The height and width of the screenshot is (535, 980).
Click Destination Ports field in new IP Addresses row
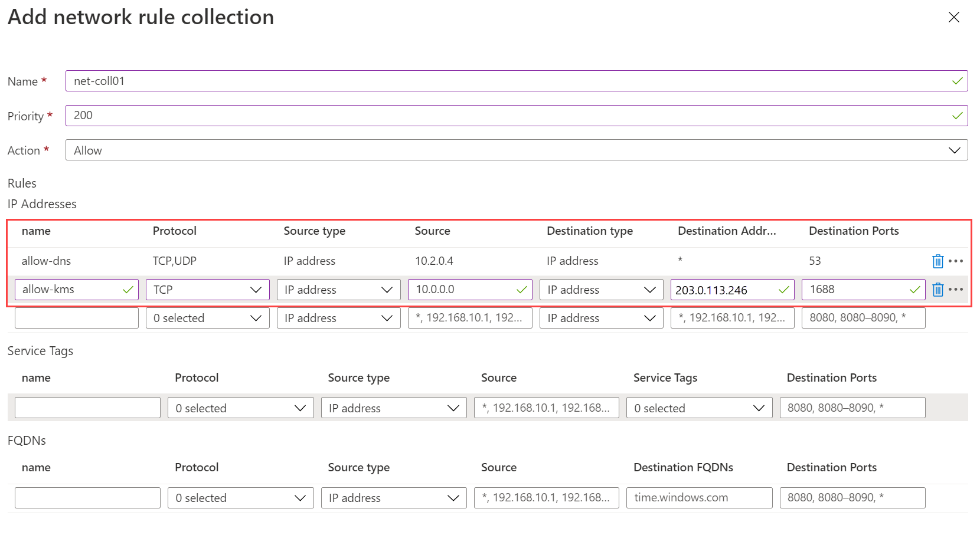[864, 318]
